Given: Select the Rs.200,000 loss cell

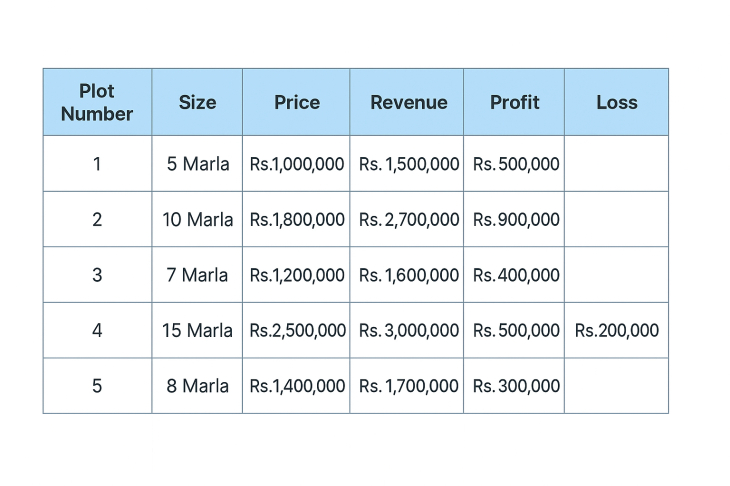Looking at the screenshot, I should [x=617, y=331].
